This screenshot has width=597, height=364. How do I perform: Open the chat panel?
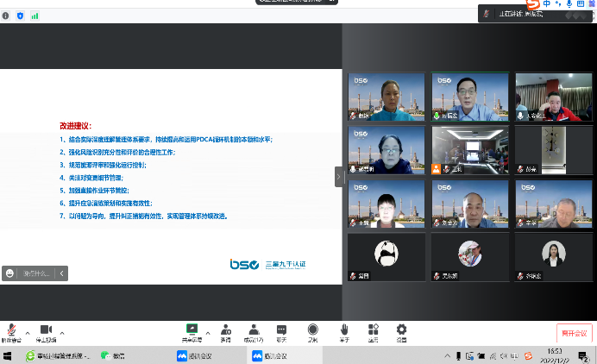(x=281, y=330)
